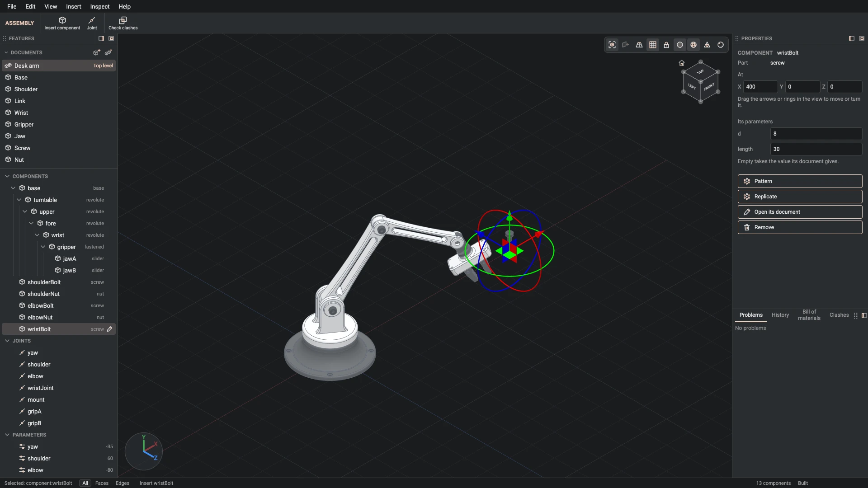
Task: Click the Replicate button
Action: (800, 197)
